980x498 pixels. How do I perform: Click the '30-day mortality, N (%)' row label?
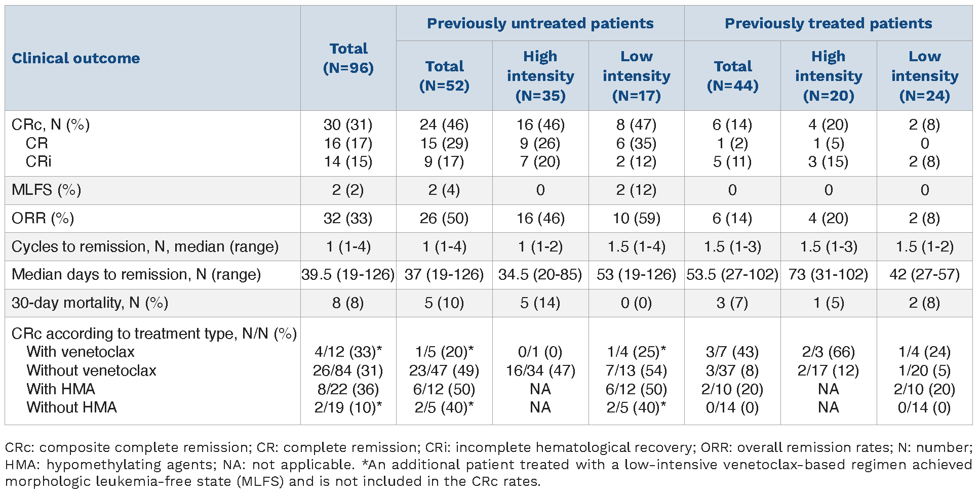coord(90,303)
